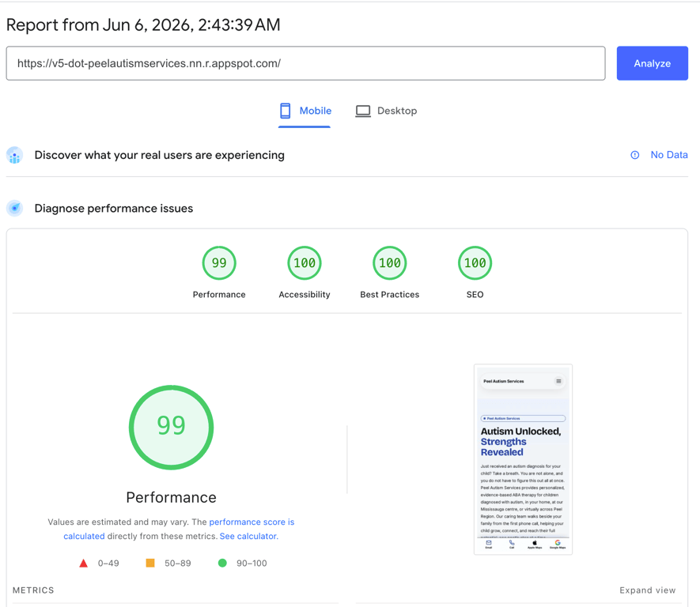Image resolution: width=700 pixels, height=607 pixels.
Task: Click the Analyze button
Action: (652, 63)
